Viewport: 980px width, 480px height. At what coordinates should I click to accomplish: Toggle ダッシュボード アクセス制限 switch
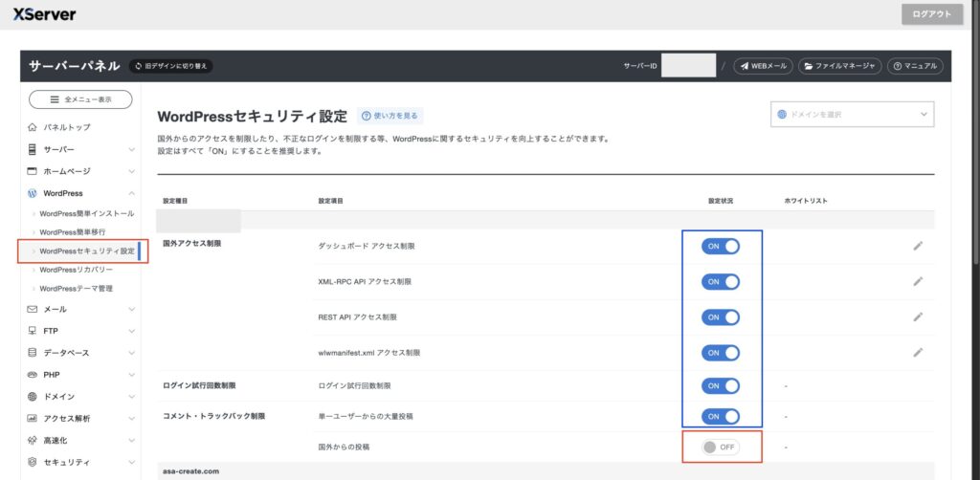tap(721, 246)
